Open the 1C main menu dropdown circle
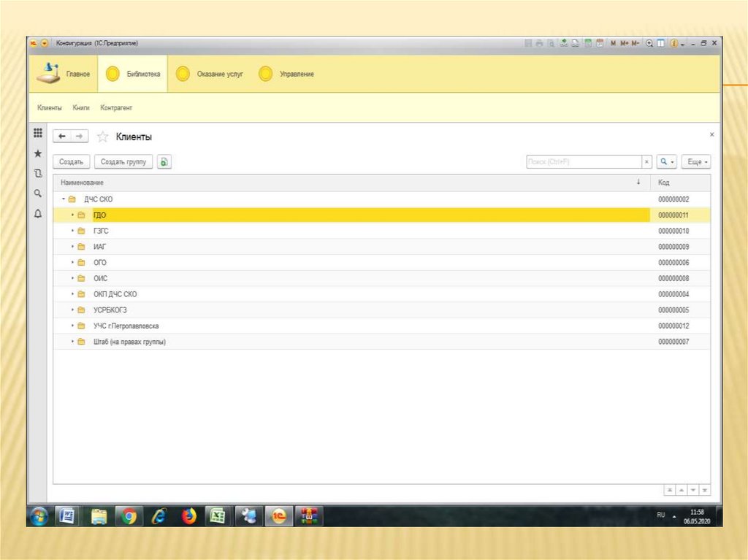Image resolution: width=748 pixels, height=560 pixels. click(x=45, y=43)
